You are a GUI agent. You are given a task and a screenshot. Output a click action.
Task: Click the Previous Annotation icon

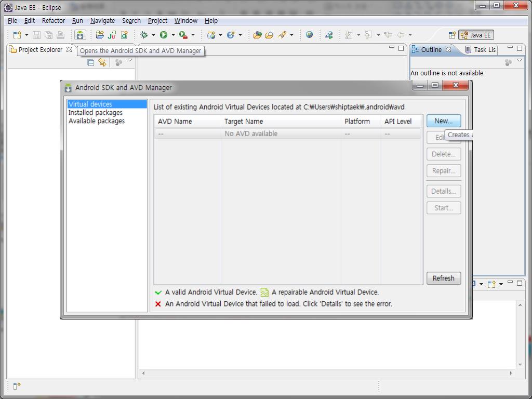point(368,35)
